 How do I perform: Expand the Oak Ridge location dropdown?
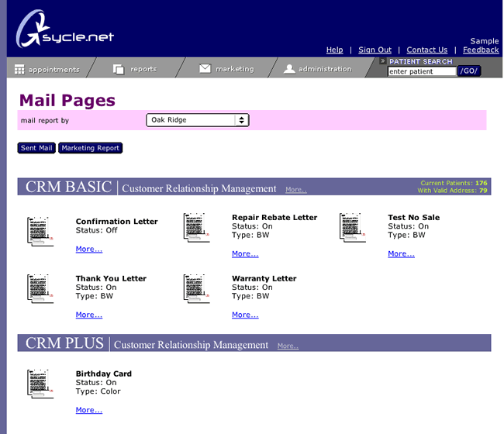197,120
